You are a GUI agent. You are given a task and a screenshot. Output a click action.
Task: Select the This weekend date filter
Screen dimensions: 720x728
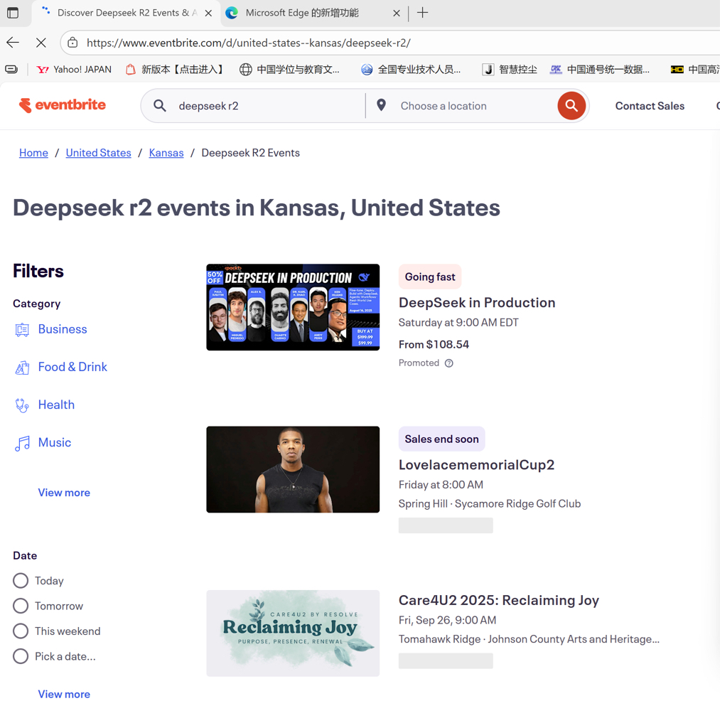pyautogui.click(x=21, y=631)
